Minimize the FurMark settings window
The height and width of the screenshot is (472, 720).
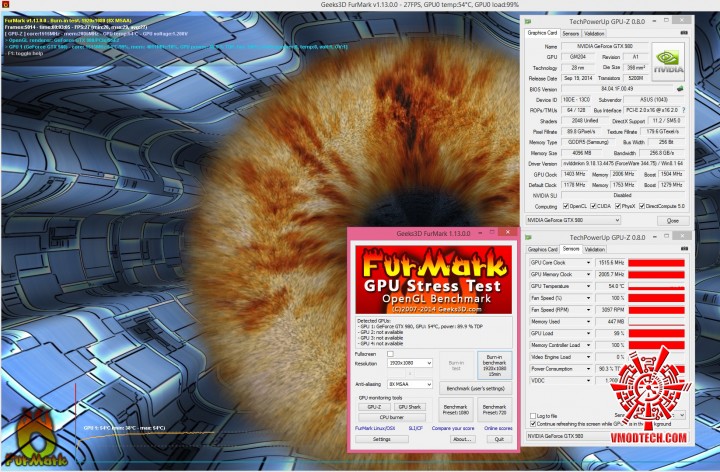(480, 233)
